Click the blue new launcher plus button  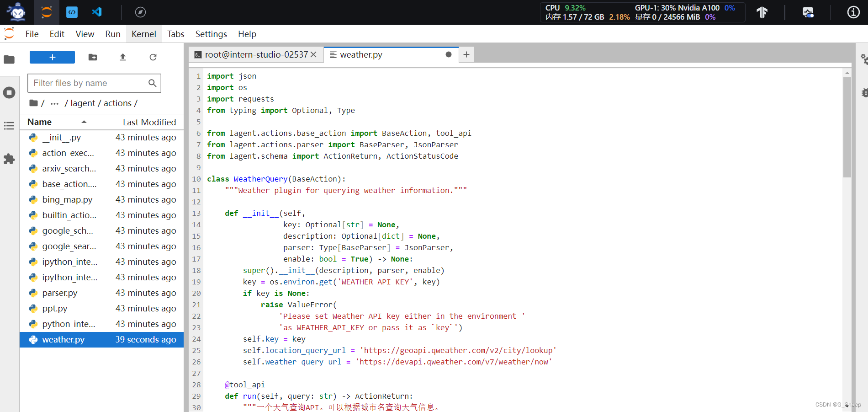(x=52, y=57)
